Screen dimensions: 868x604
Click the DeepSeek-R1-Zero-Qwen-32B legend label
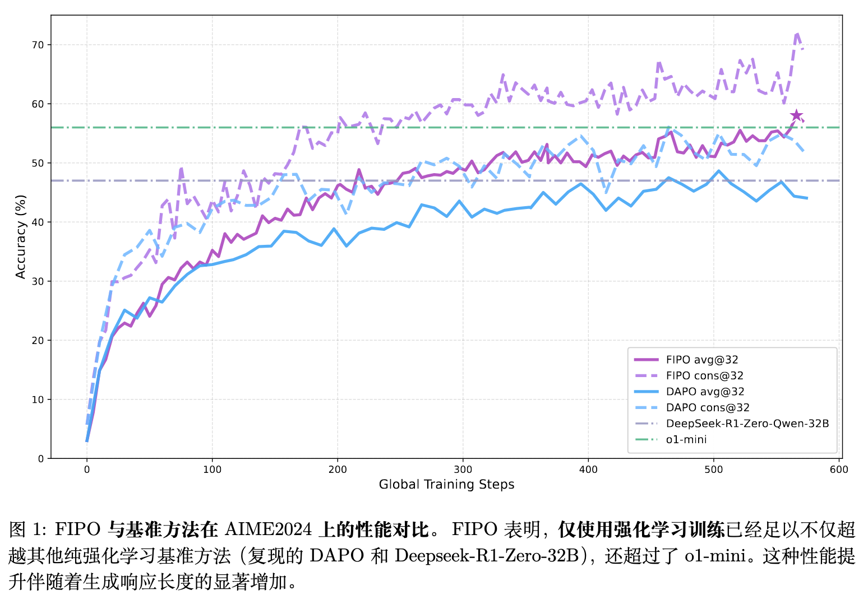(x=747, y=424)
